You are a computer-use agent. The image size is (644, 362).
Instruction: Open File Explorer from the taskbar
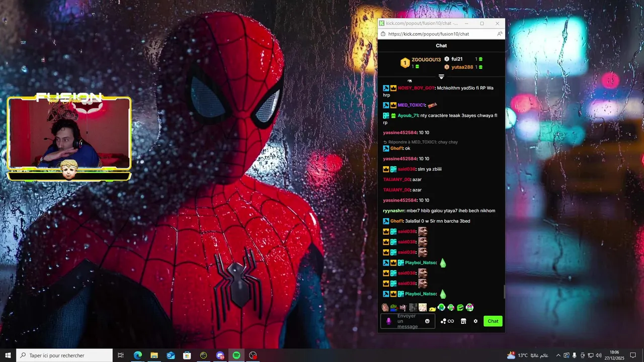154,355
